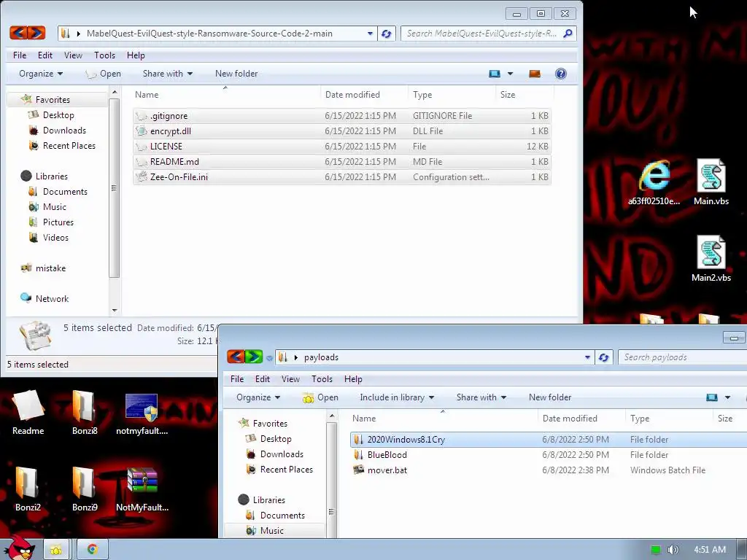Open the Main2.vbs desktop script
The height and width of the screenshot is (560, 747).
[x=711, y=259]
